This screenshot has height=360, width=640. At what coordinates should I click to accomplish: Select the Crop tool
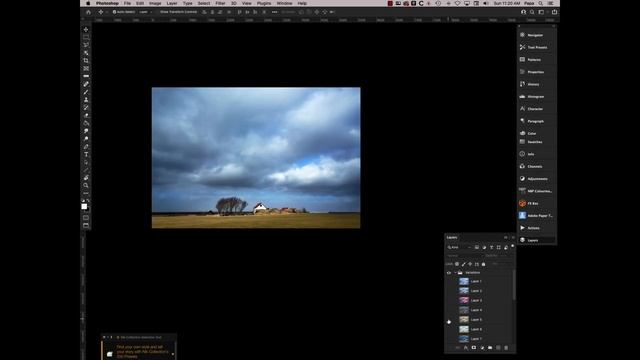coord(86,60)
